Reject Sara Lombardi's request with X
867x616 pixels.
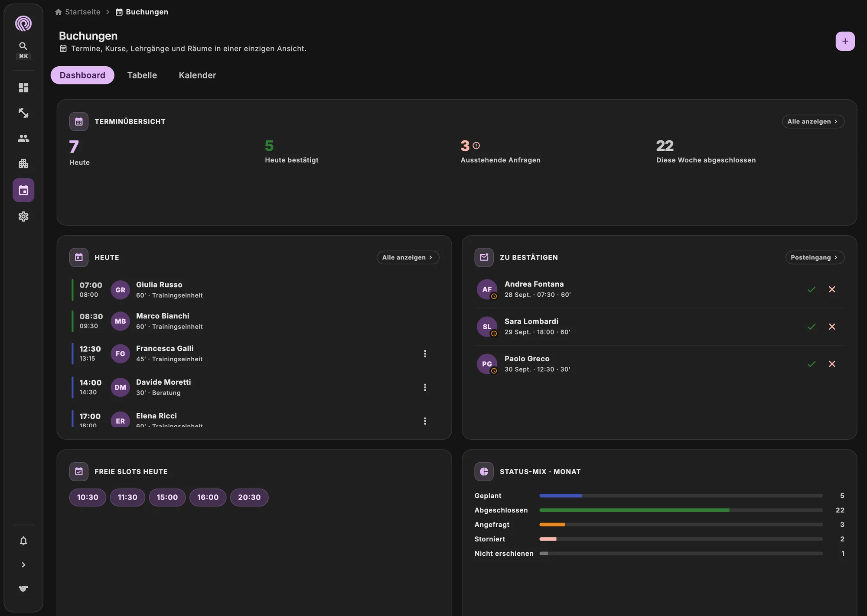point(832,327)
